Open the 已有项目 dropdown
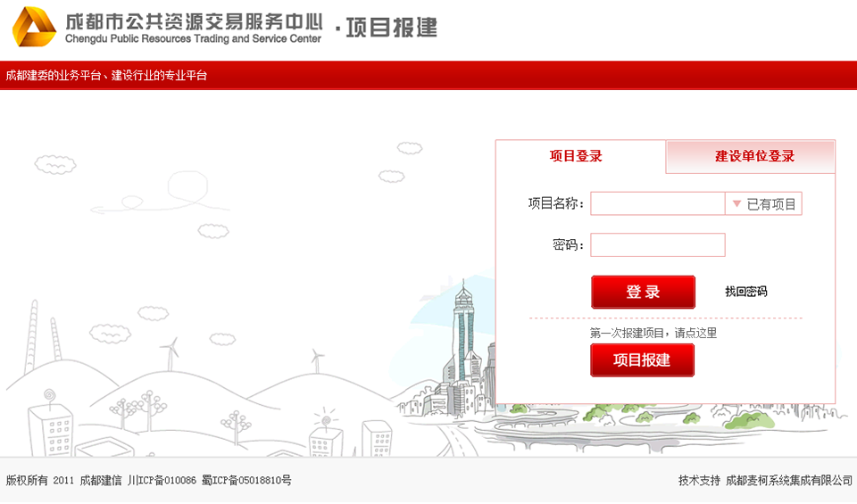Viewport: 857px width, 504px height. point(763,203)
